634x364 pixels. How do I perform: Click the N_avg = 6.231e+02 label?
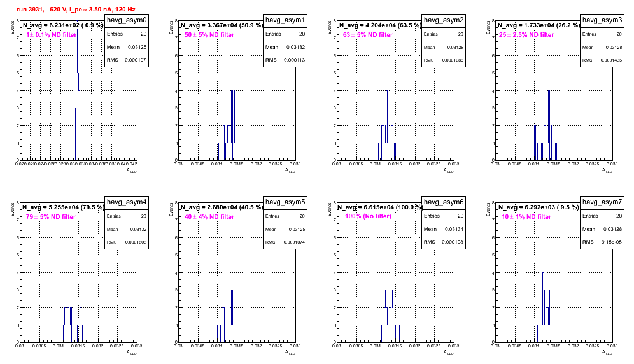(62, 25)
